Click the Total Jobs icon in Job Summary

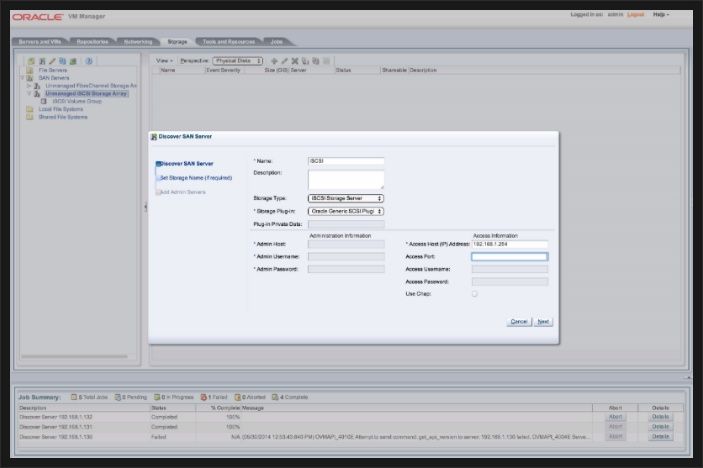[x=74, y=397]
